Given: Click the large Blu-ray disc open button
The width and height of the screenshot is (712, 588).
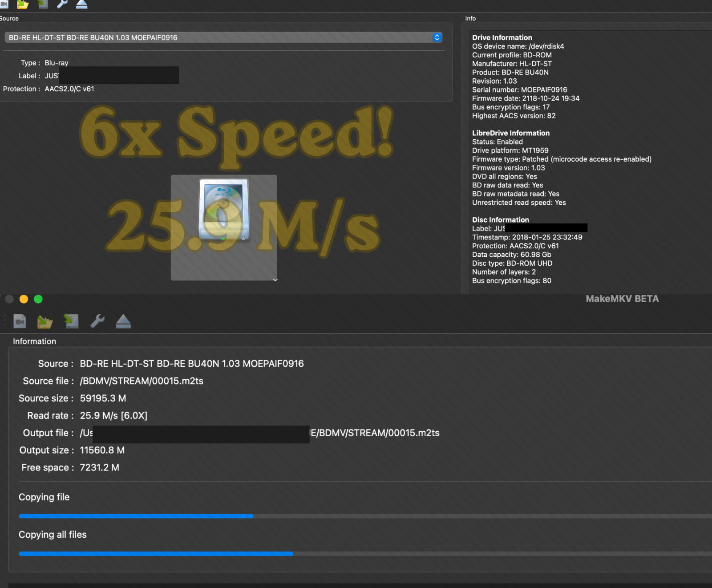Looking at the screenshot, I should (x=224, y=227).
